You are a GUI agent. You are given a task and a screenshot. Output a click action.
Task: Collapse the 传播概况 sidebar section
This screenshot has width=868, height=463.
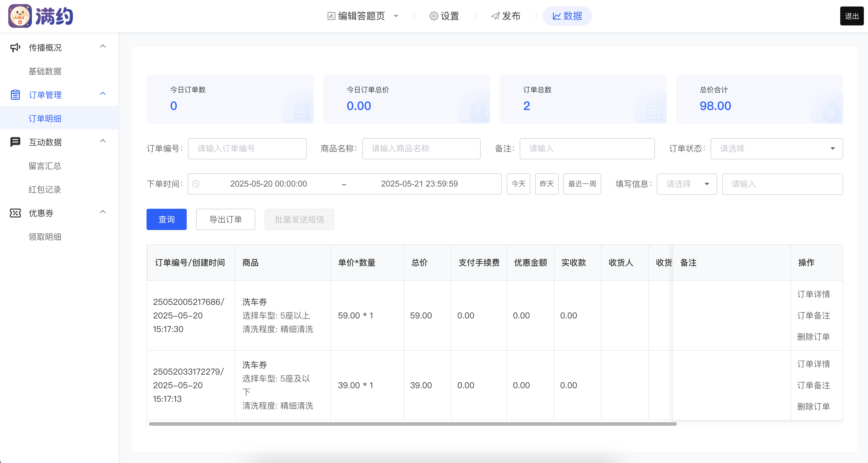pos(103,46)
